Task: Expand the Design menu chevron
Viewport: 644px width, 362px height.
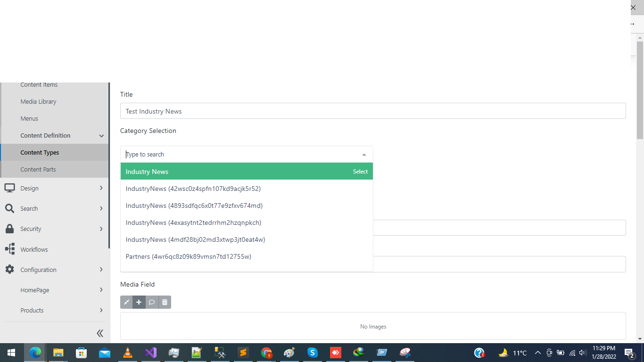Action: [x=101, y=188]
